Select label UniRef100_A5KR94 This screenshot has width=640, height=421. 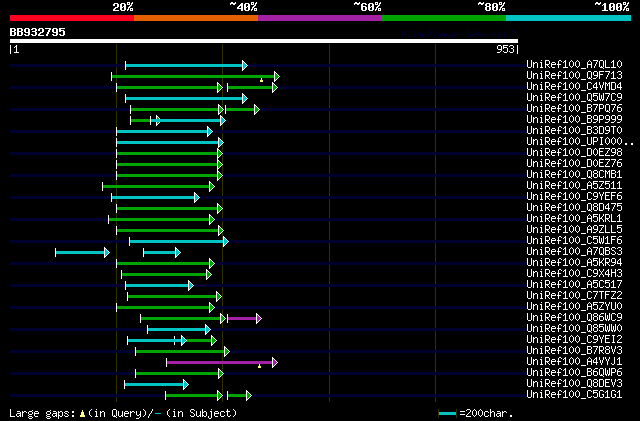(x=574, y=263)
